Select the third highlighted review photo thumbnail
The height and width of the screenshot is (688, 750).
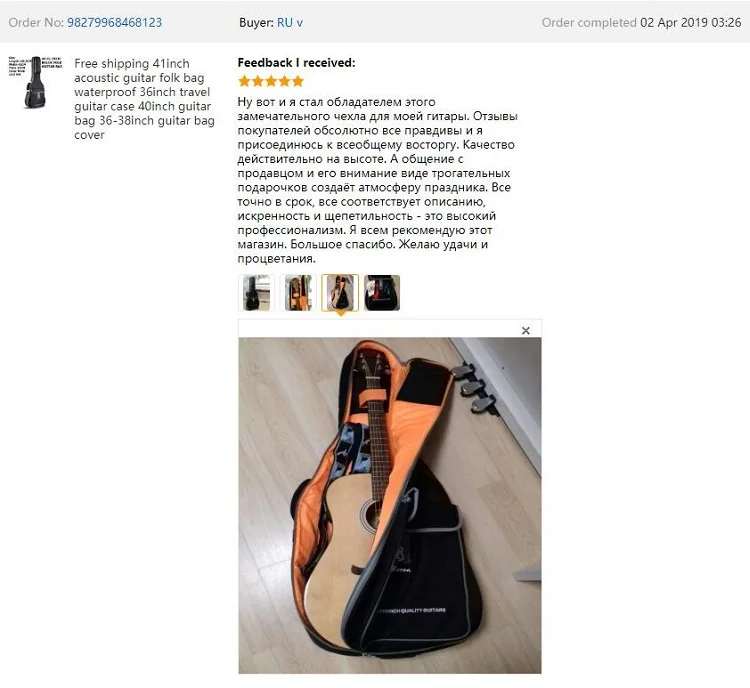click(x=340, y=292)
